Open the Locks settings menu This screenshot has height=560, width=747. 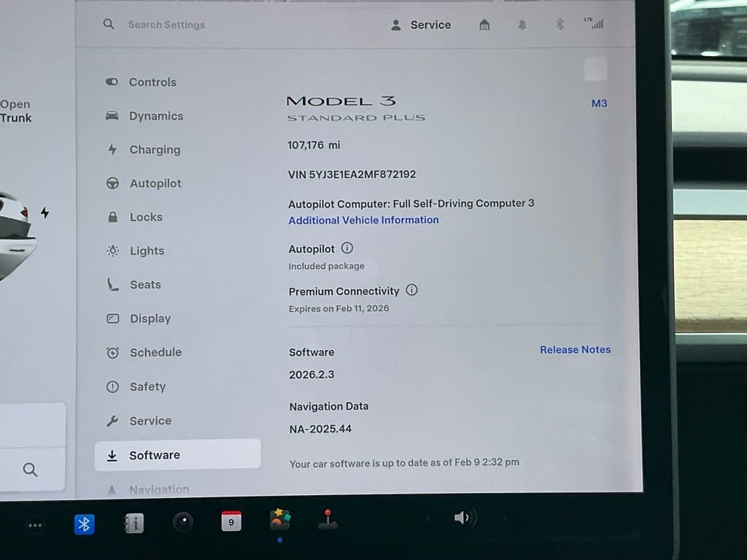(x=146, y=217)
